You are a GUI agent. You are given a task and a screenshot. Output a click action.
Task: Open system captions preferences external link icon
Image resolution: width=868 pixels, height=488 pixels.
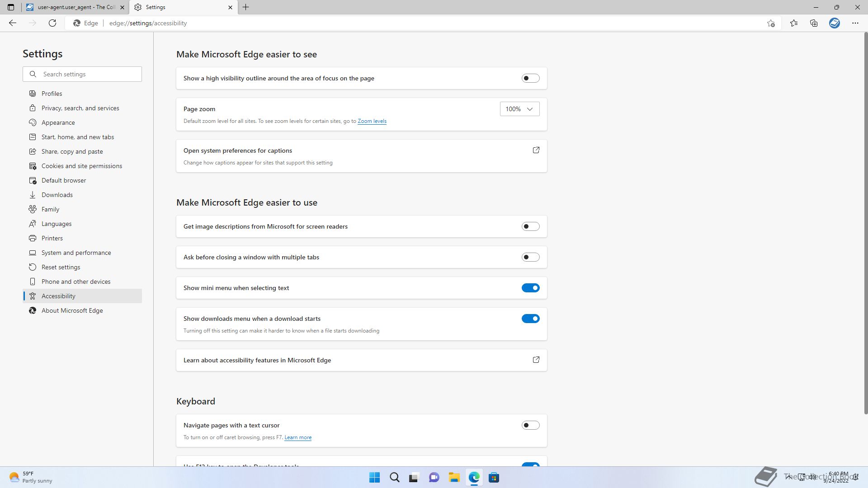pos(536,150)
